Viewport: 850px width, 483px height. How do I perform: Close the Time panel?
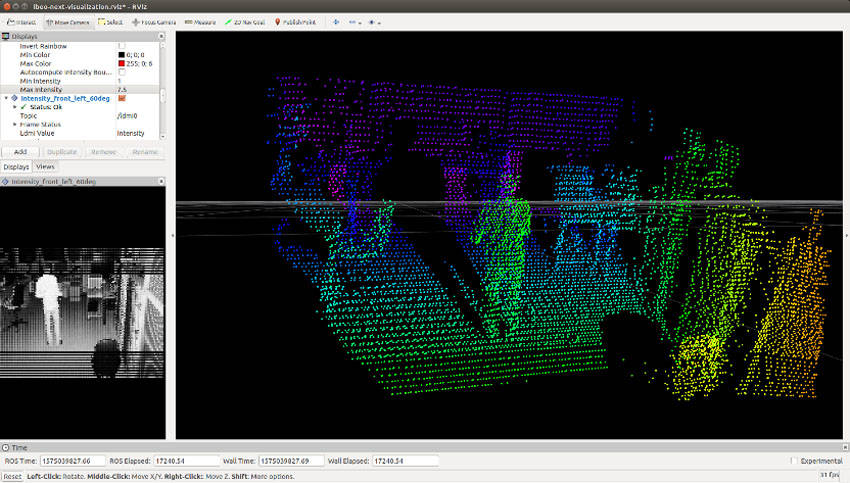[845, 447]
